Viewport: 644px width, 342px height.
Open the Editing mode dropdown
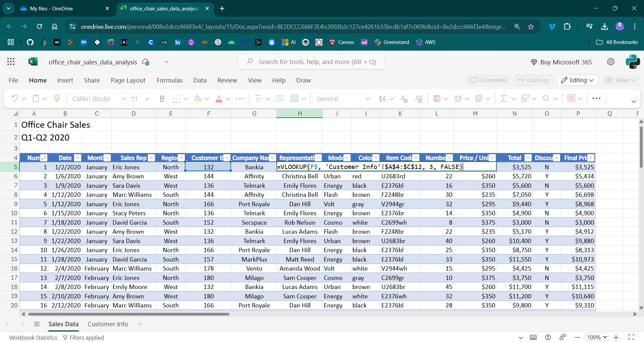coord(577,80)
